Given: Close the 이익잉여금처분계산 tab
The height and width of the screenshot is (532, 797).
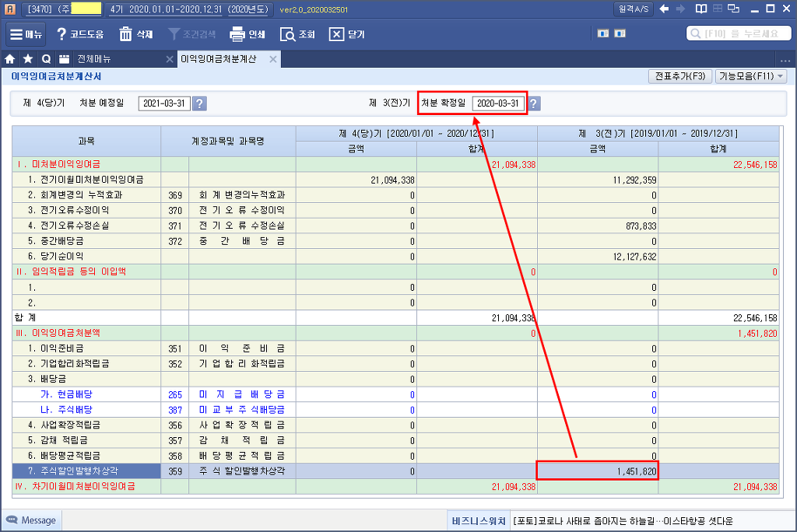Looking at the screenshot, I should pyautogui.click(x=273, y=59).
